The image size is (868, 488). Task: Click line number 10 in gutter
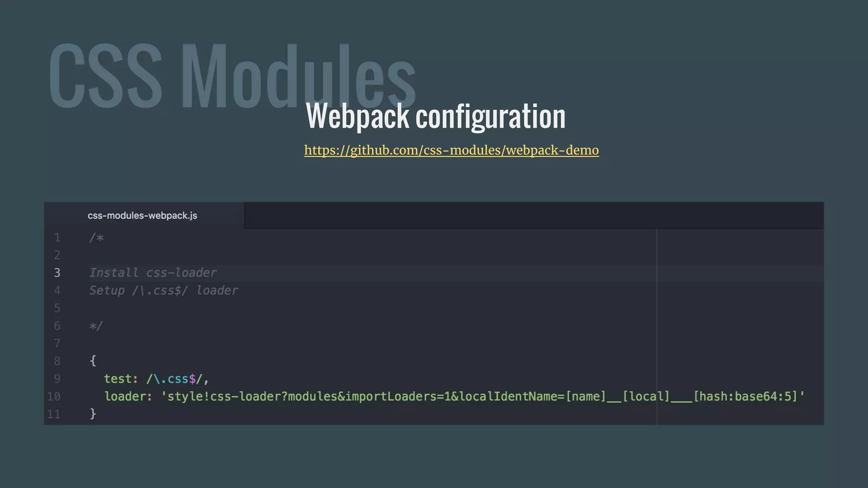pyautogui.click(x=54, y=396)
